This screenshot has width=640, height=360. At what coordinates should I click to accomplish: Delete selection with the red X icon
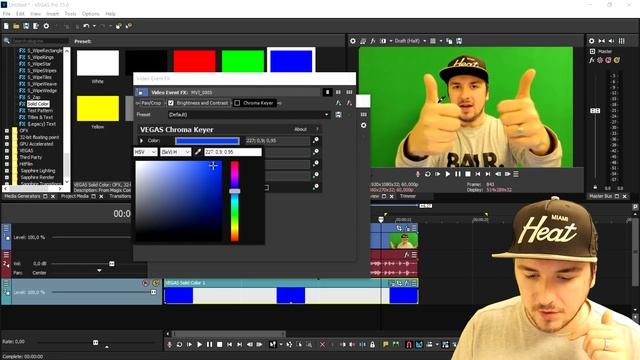(322, 344)
